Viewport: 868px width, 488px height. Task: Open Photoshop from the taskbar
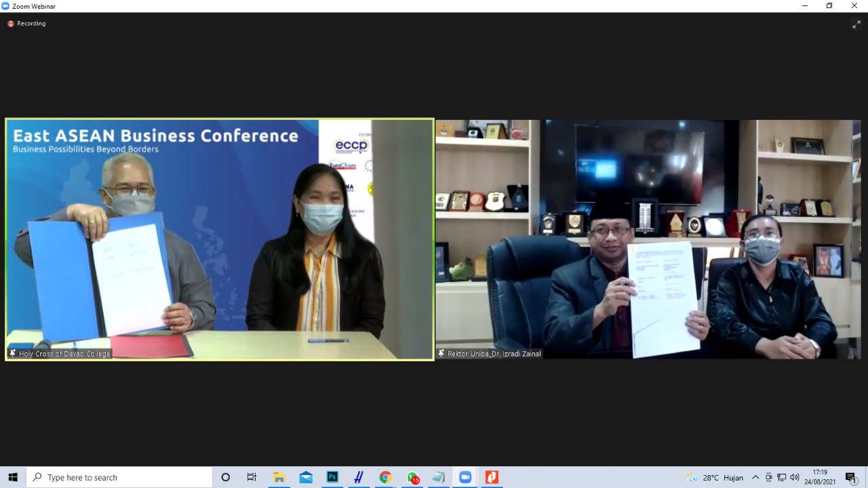pos(332,477)
